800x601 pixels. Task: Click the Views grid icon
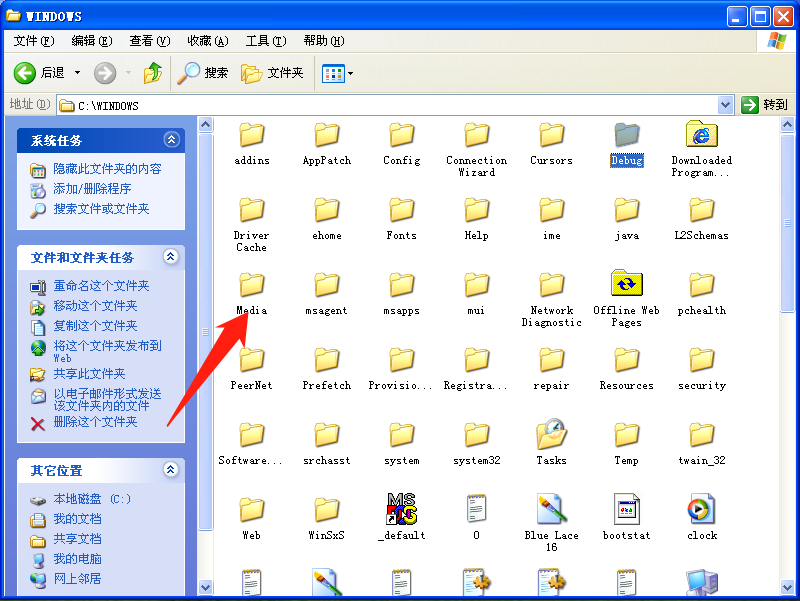[x=333, y=73]
